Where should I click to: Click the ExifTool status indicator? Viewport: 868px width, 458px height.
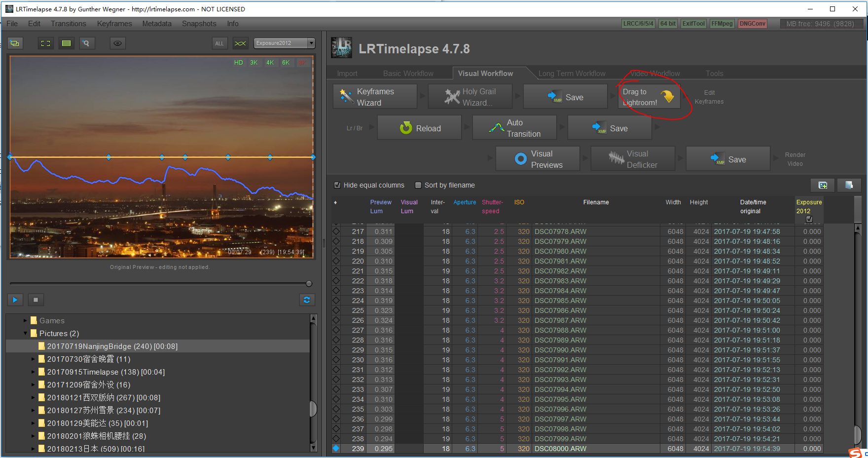point(693,24)
